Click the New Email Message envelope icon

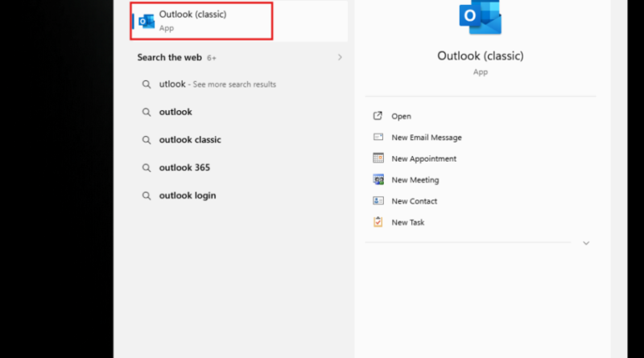(x=378, y=137)
